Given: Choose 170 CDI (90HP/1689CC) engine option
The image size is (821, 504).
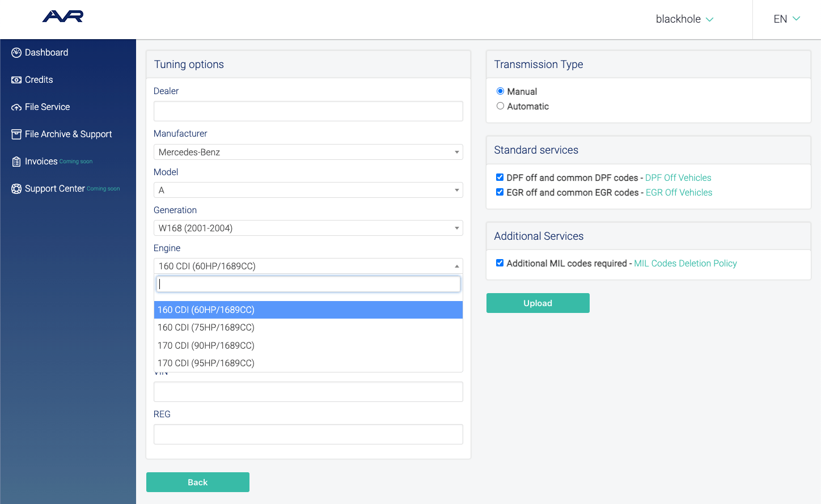Looking at the screenshot, I should point(308,345).
